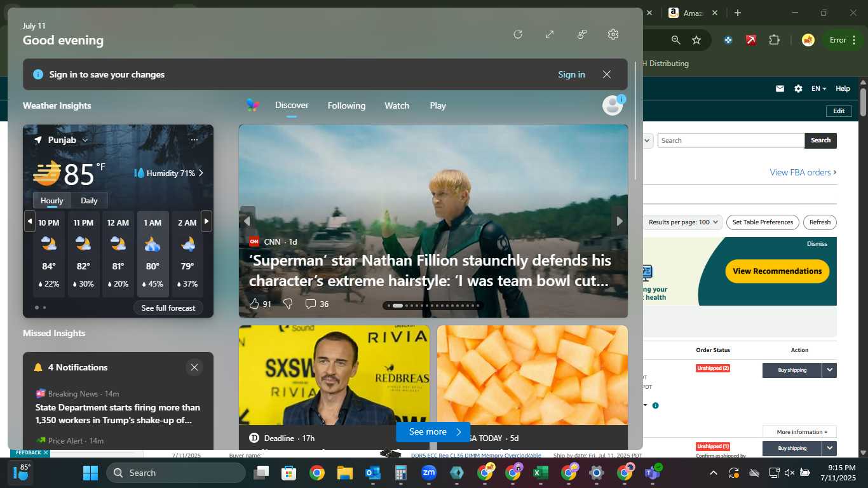Switch to Following tab

(x=346, y=105)
